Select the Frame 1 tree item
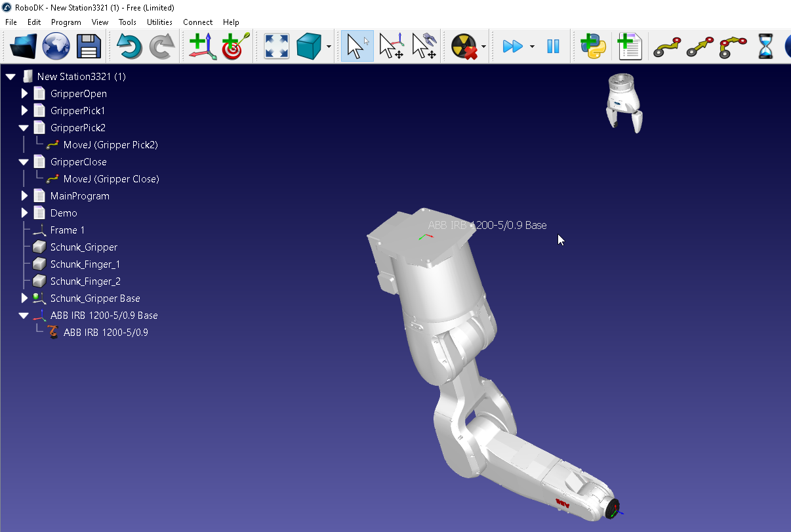This screenshot has width=791, height=532. tap(68, 230)
